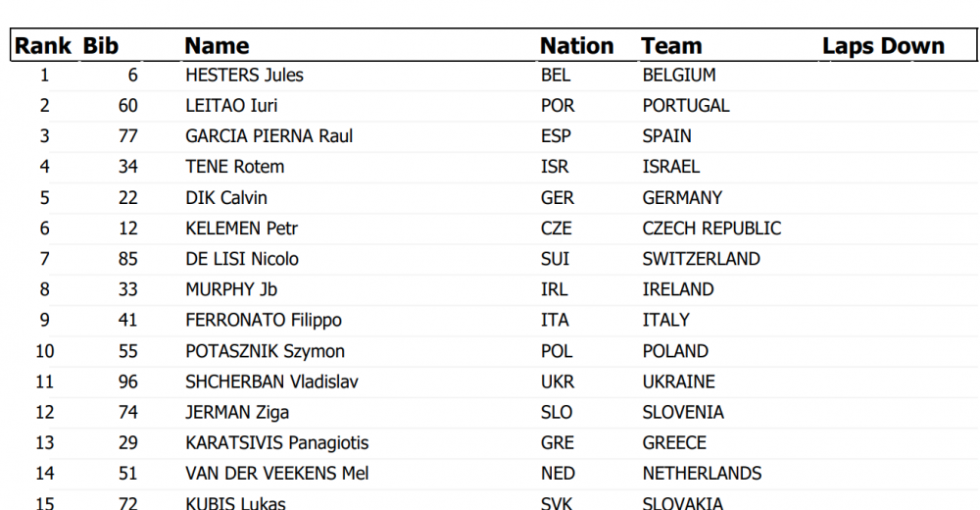The height and width of the screenshot is (510, 980).
Task: Click on GARCIA PIERNA Raul
Action: pos(269,135)
